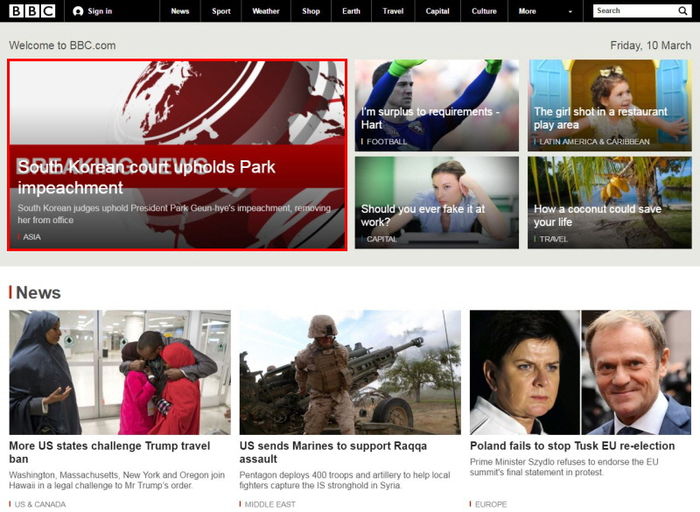Open 'US sends Marines to support Raqqa assault'
The width and height of the screenshot is (700, 512).
point(333,452)
